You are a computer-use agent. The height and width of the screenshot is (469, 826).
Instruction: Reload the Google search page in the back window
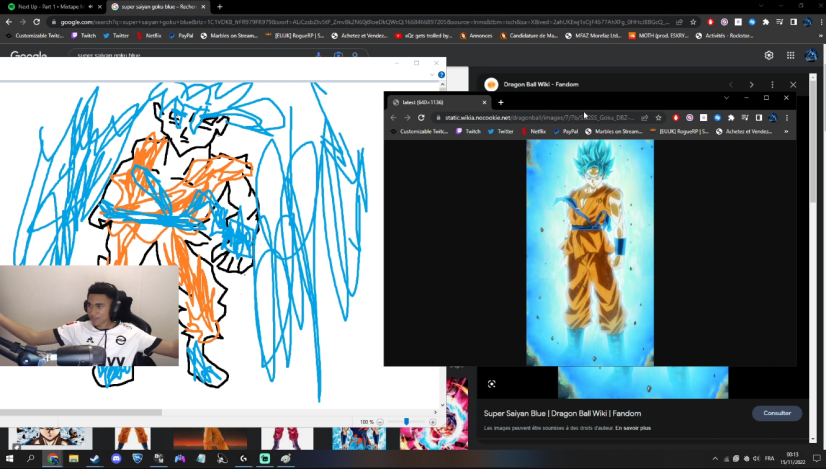(36, 22)
